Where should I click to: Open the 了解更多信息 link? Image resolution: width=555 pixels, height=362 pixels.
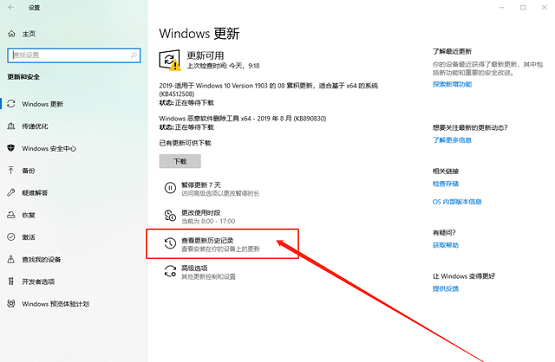coord(452,140)
